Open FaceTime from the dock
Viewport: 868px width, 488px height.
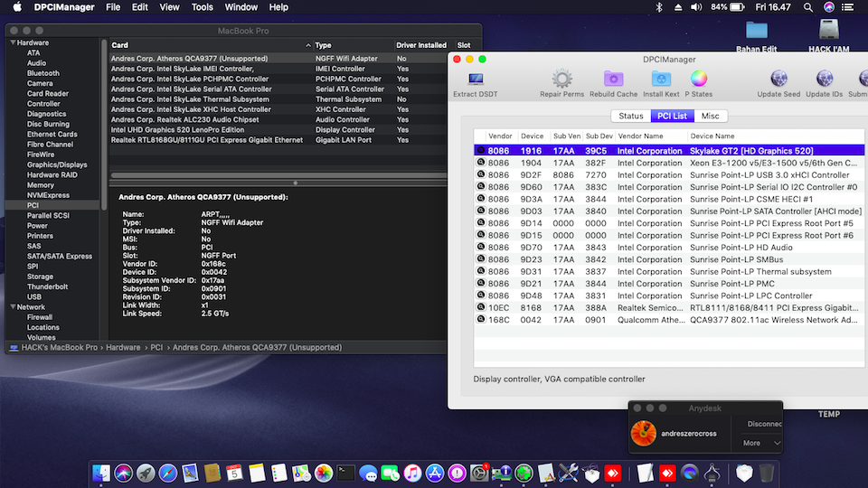(391, 473)
